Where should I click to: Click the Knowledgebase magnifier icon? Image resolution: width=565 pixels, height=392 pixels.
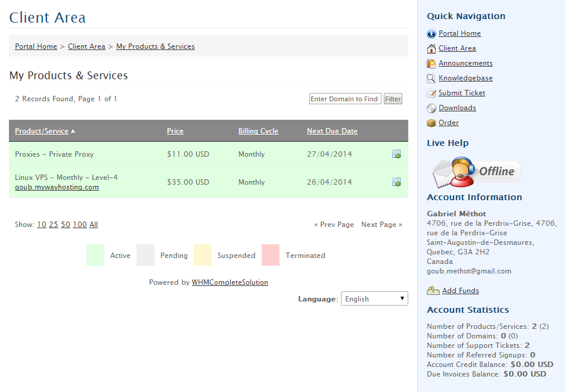pyautogui.click(x=431, y=79)
